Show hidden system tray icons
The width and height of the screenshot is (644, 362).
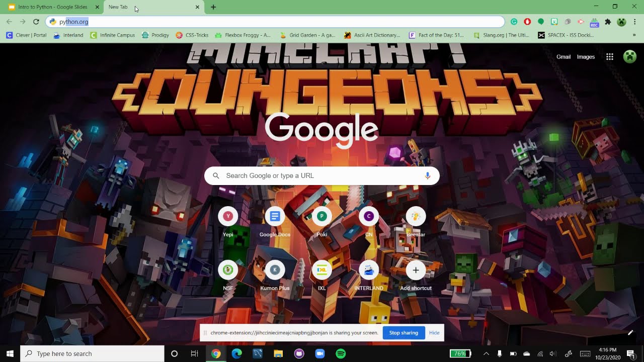coord(486,353)
